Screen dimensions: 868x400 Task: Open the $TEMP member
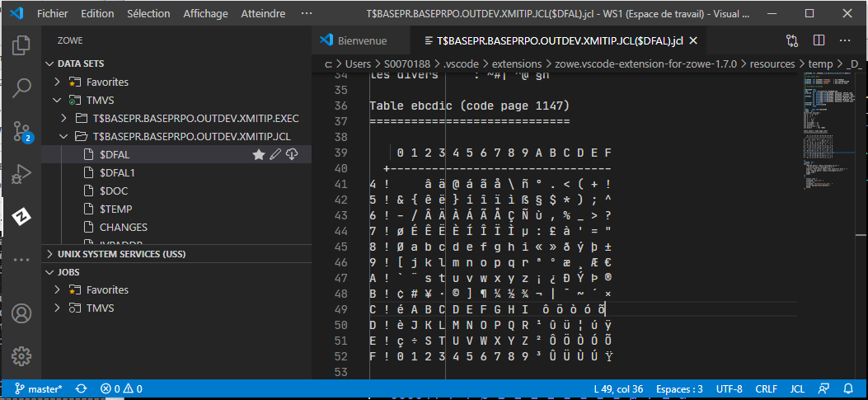click(115, 209)
